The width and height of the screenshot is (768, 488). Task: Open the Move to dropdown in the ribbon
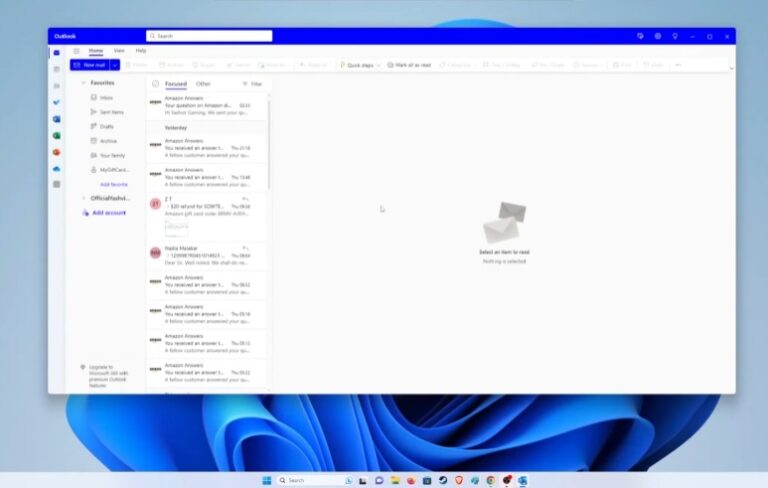click(272, 65)
